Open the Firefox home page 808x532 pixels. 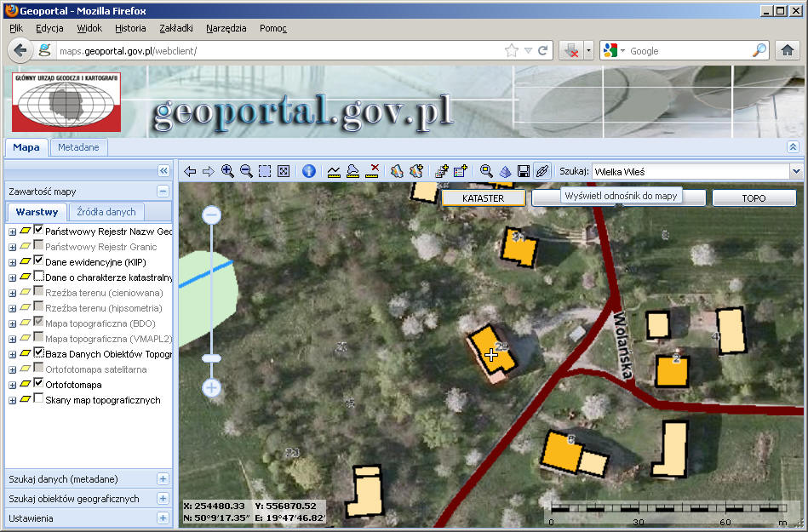787,50
